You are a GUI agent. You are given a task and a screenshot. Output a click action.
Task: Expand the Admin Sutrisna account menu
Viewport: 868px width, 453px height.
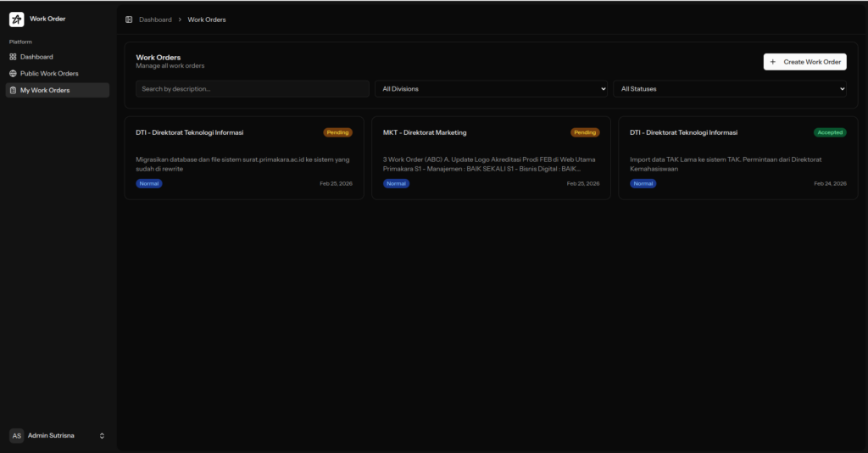(102, 435)
